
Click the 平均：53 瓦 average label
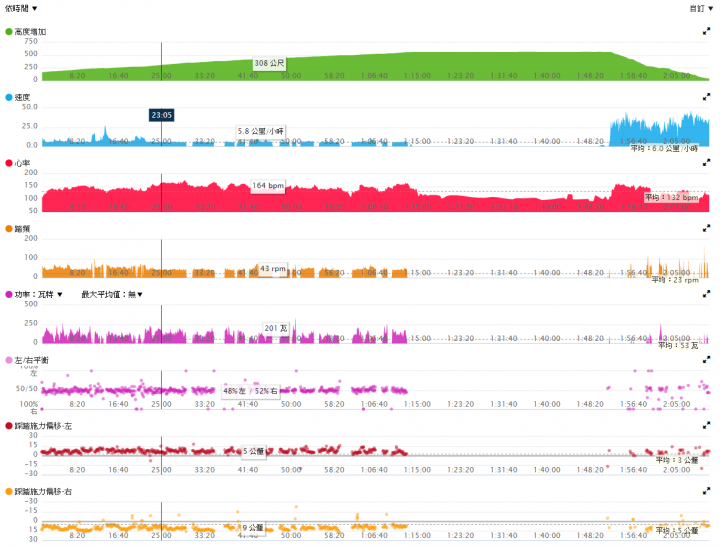click(x=678, y=345)
